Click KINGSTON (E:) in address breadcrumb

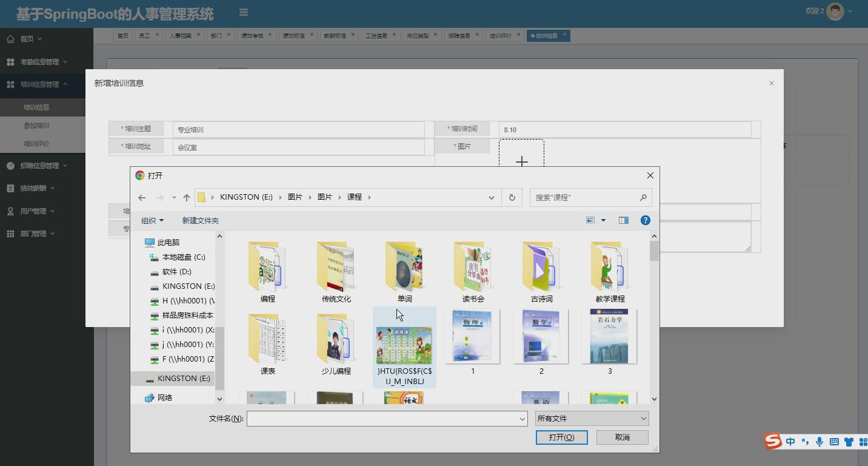point(246,197)
